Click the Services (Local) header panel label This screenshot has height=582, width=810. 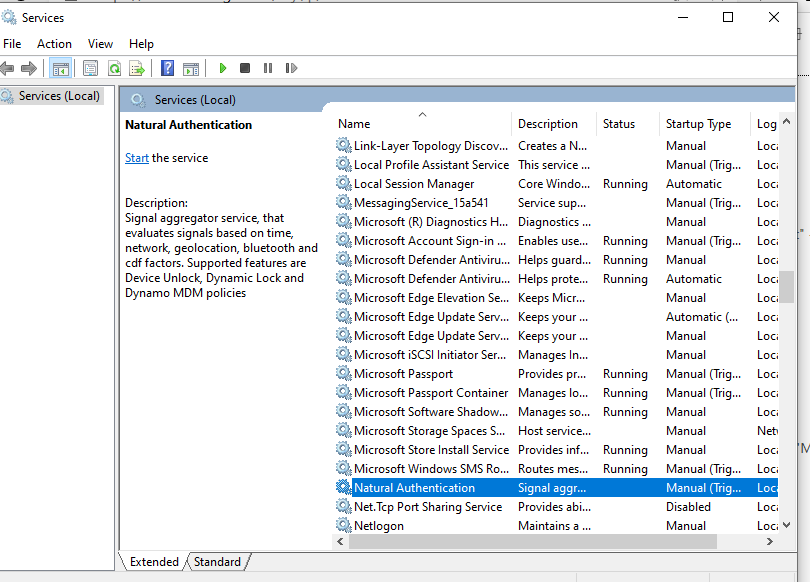coord(195,100)
